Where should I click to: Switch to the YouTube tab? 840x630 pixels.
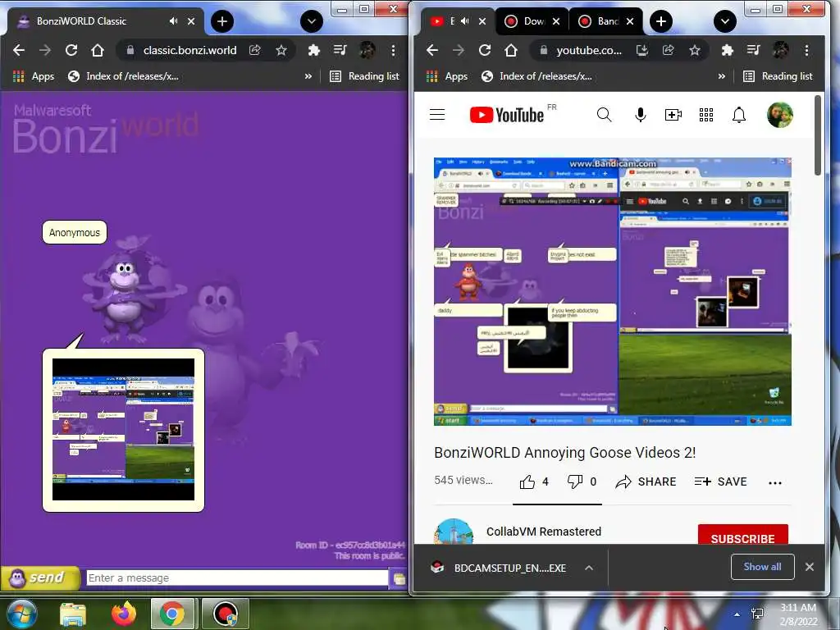[x=445, y=21]
